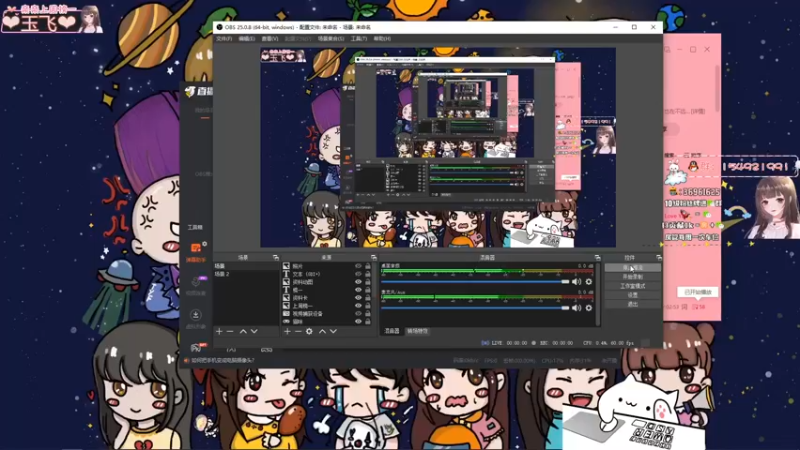The image size is (800, 450).
Task: Click the button in the pink window
Action: 697,292
